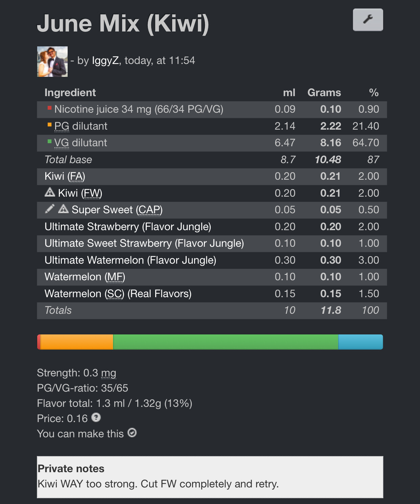Viewport: 420px width, 504px height.
Task: Click the Private notes heading
Action: 71,468
